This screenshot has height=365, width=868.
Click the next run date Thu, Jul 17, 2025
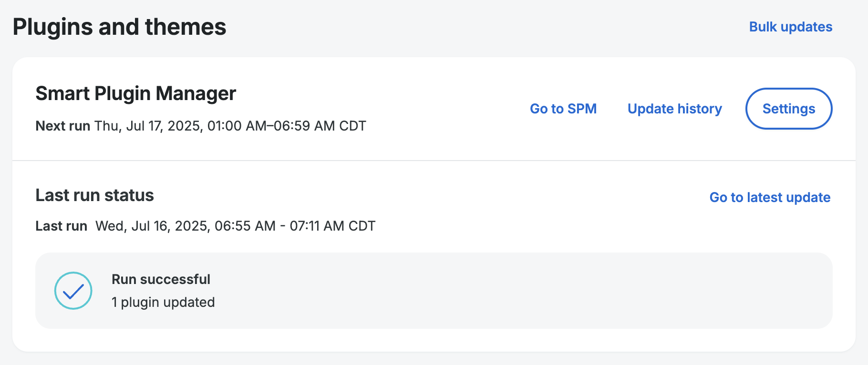(x=149, y=126)
